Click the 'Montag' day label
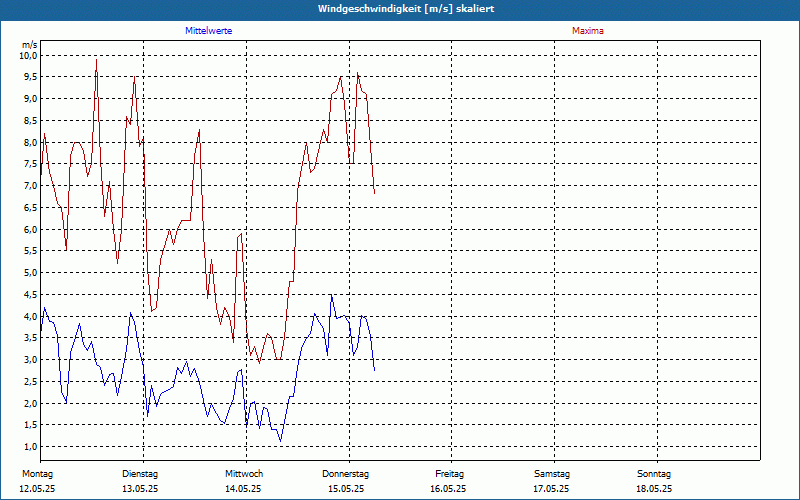Viewport: 800px width, 500px height. click(x=37, y=474)
